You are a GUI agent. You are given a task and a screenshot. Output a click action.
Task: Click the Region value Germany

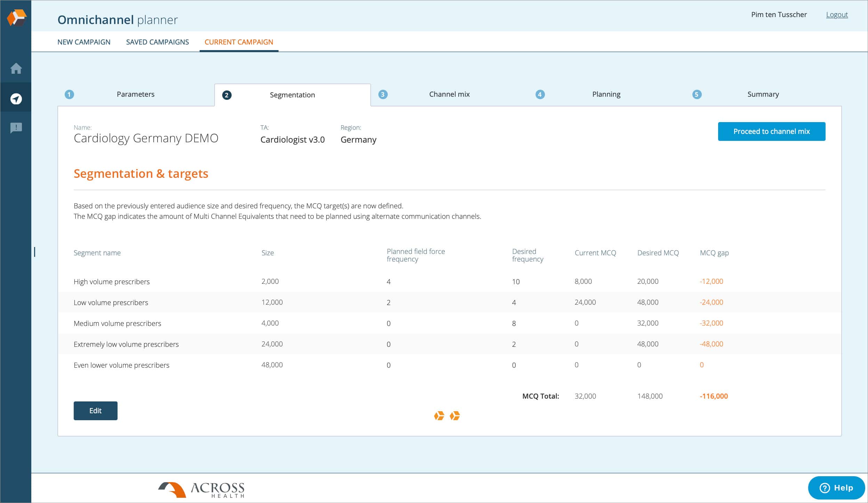tap(358, 139)
